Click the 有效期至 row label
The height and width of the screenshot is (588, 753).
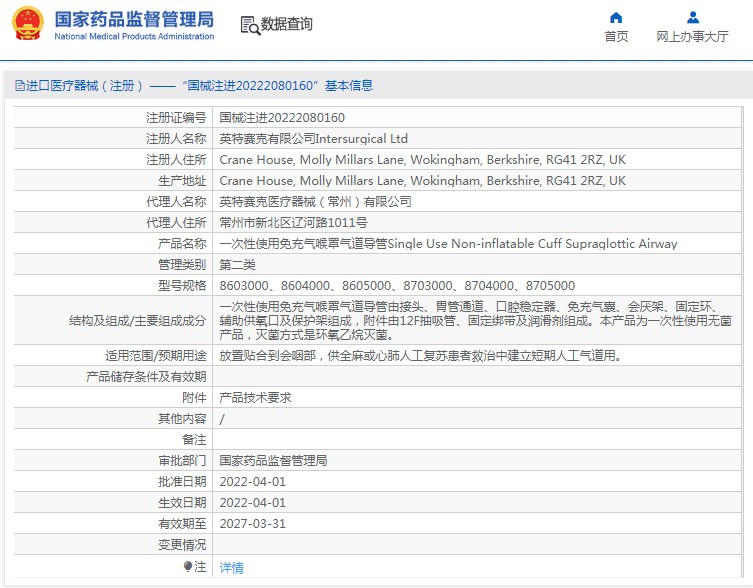click(x=182, y=524)
